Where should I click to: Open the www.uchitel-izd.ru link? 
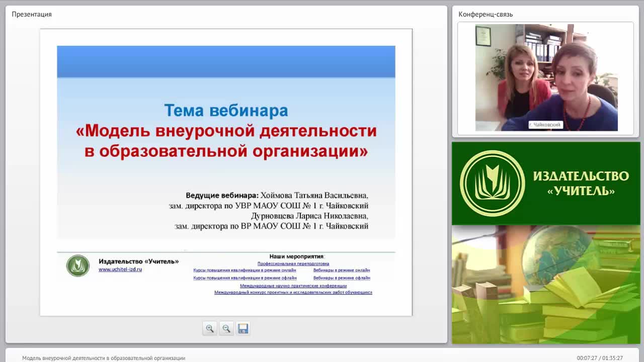click(120, 269)
